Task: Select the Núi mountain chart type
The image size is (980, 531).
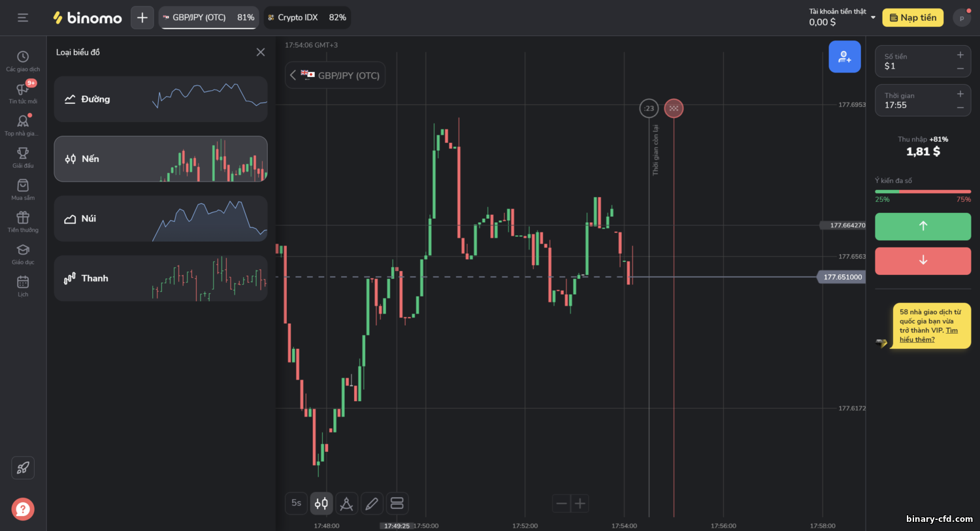Action: 161,219
